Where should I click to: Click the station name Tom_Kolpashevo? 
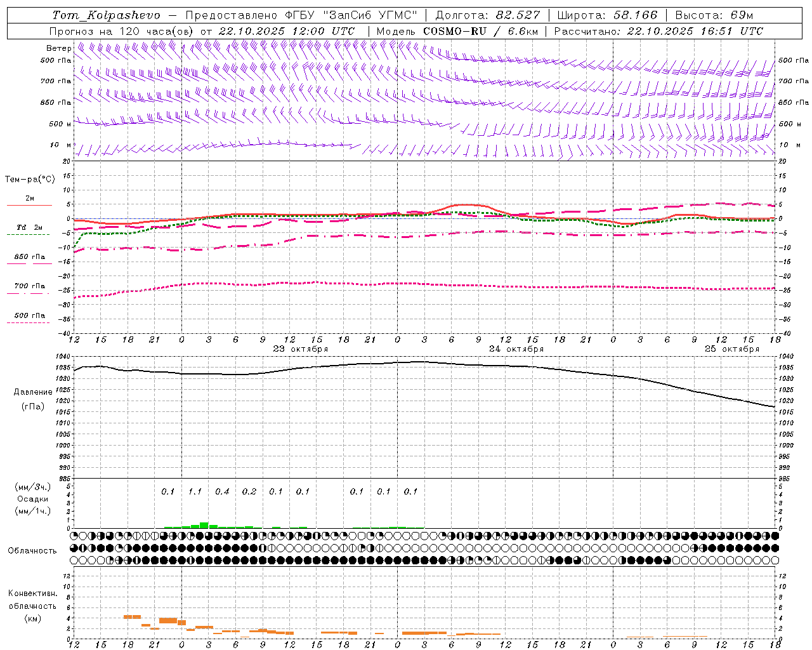coord(106,15)
